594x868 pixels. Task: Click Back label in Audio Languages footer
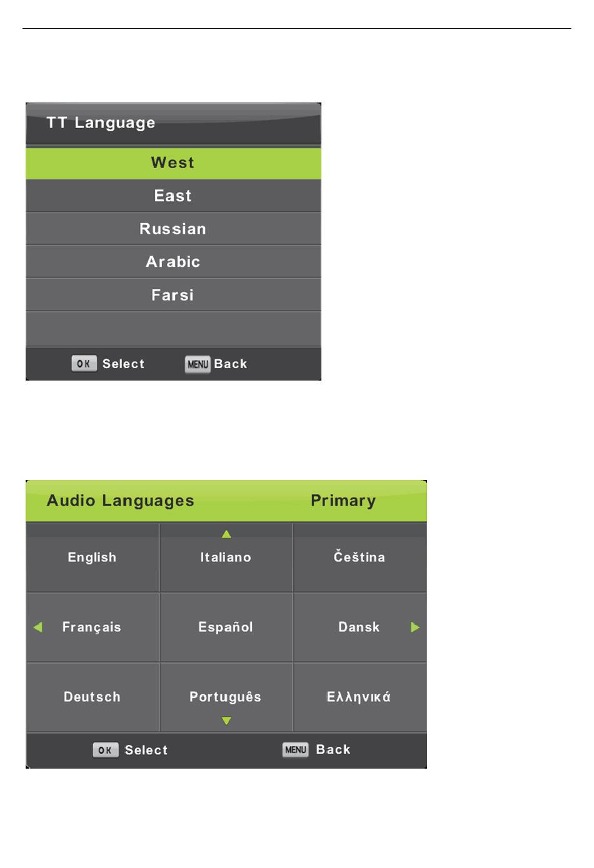(x=333, y=749)
